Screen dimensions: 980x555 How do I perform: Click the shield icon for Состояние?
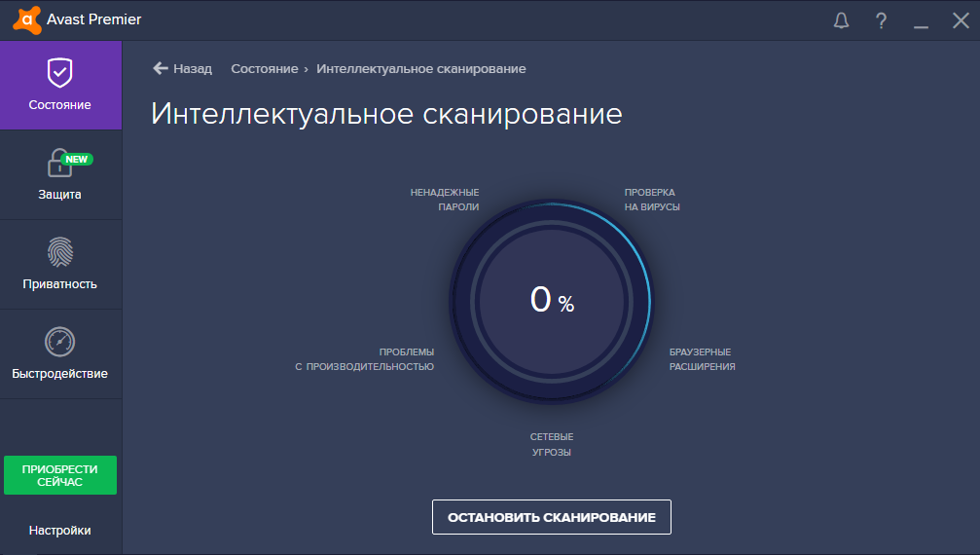pos(60,72)
